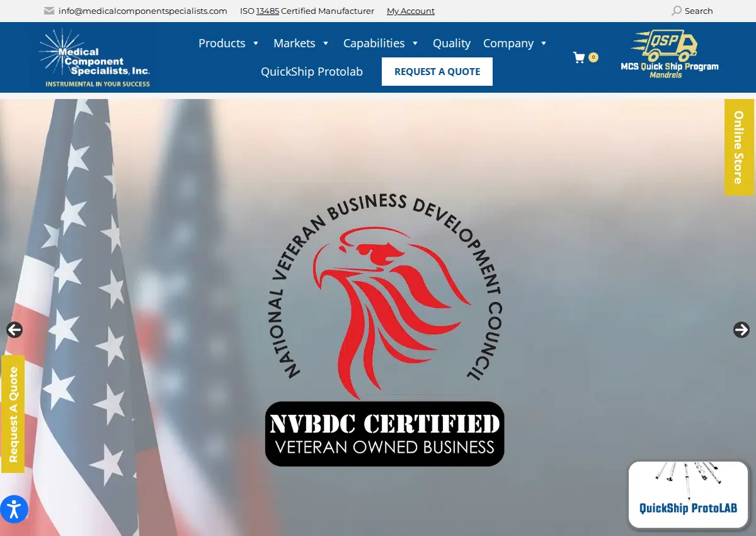
Task: Open the shopping cart icon
Action: 579,57
